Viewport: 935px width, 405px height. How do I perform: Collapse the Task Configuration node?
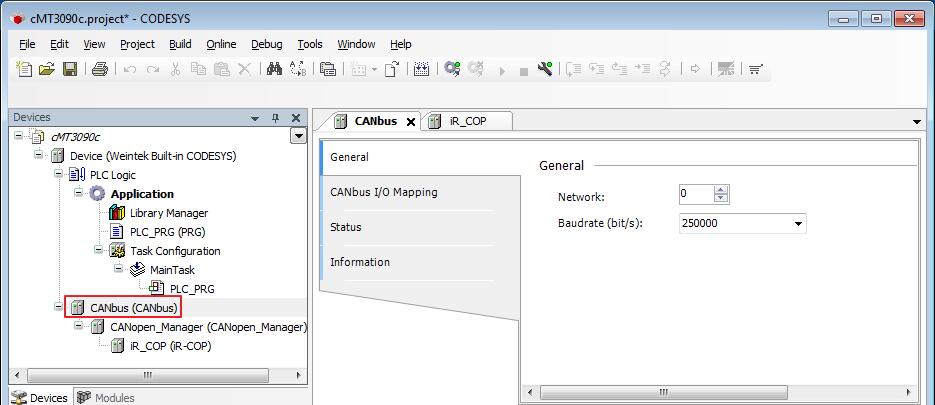98,250
